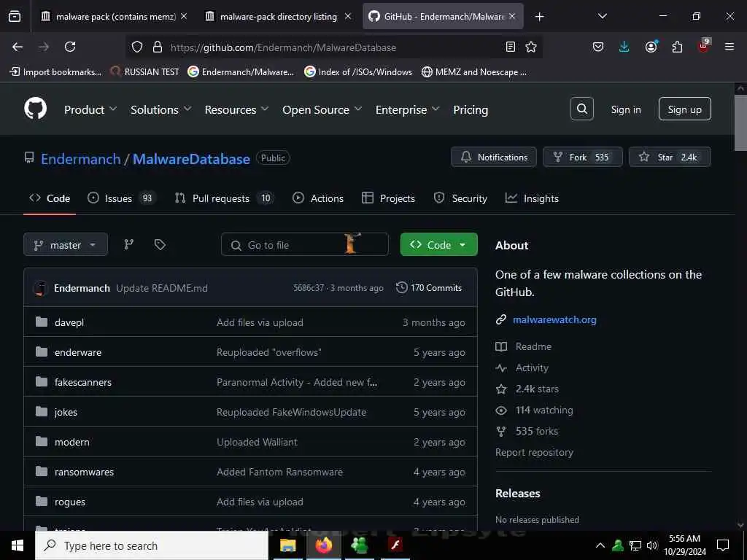The height and width of the screenshot is (560, 747).
Task: Expand the Solutions menu
Action: pos(161,109)
